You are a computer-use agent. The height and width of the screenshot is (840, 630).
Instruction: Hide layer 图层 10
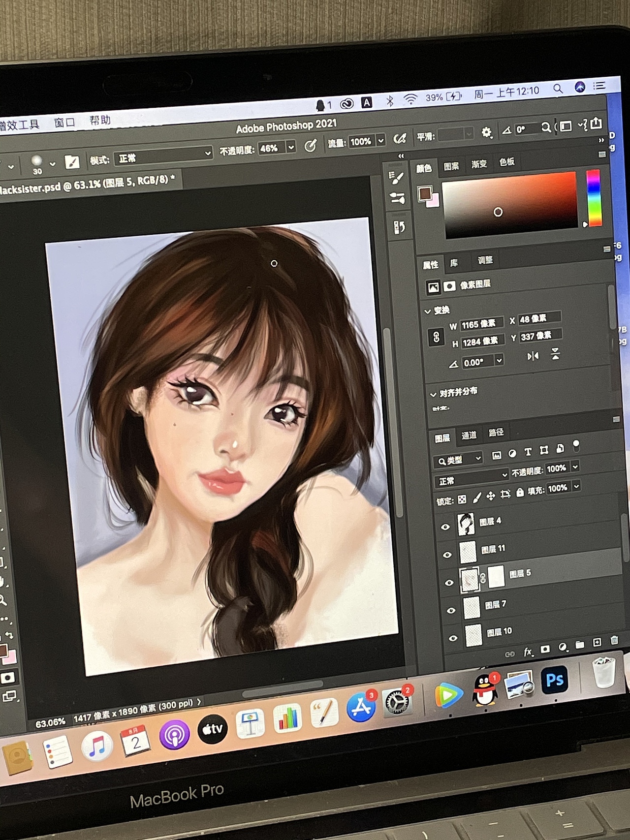coord(453,638)
